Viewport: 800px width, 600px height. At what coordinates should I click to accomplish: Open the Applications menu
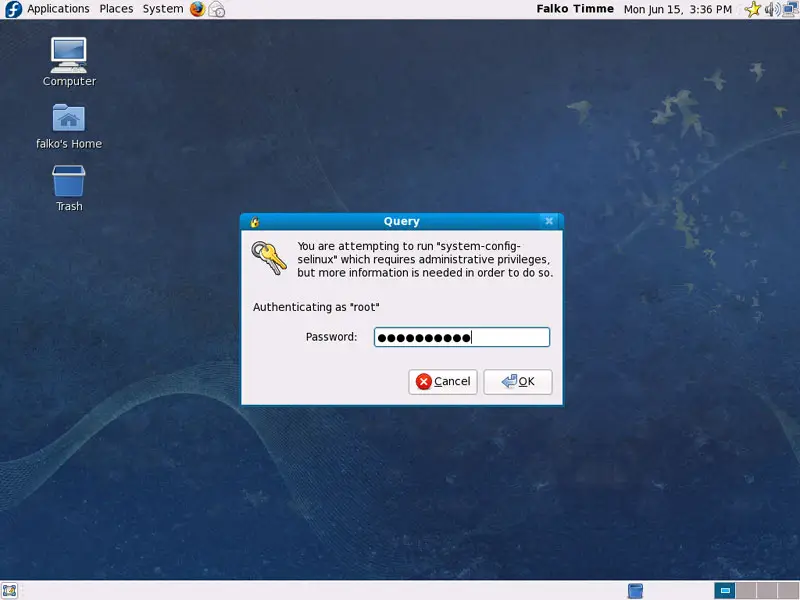tap(58, 9)
